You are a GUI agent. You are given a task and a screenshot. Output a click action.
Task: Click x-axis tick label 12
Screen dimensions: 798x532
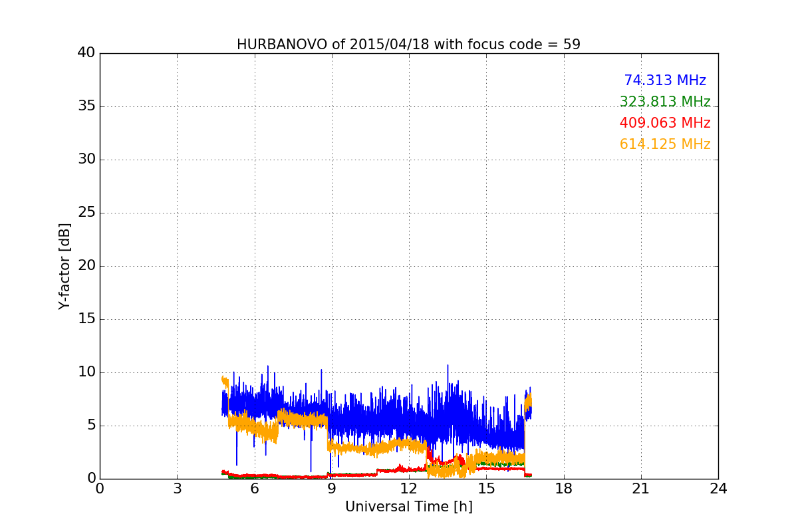[409, 489]
